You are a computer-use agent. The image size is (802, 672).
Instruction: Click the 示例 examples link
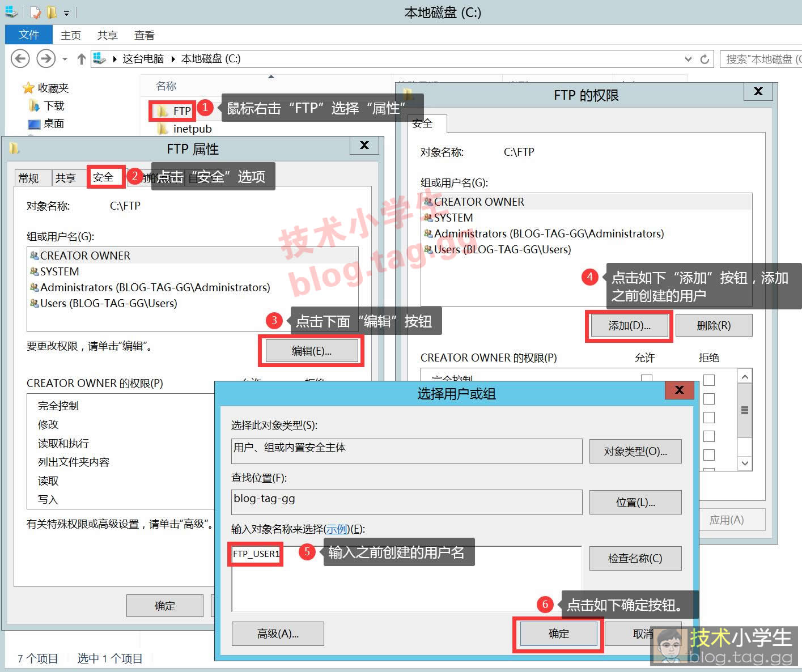[x=336, y=529]
